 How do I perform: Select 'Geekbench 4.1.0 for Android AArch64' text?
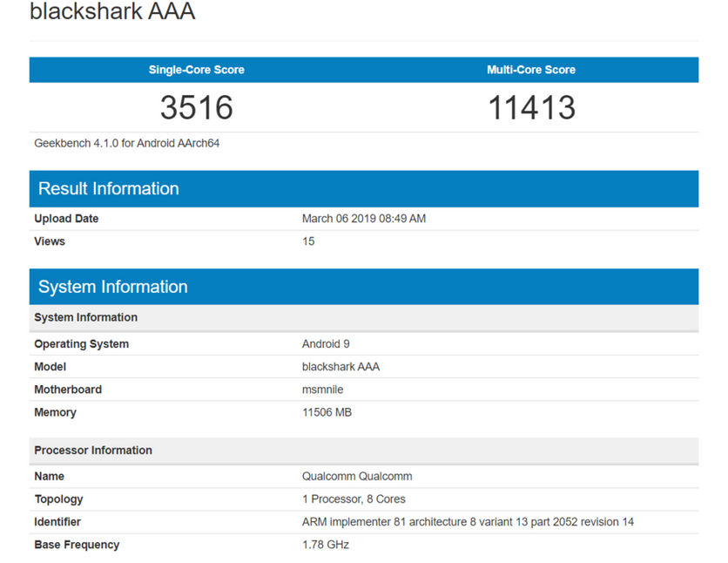coord(127,143)
